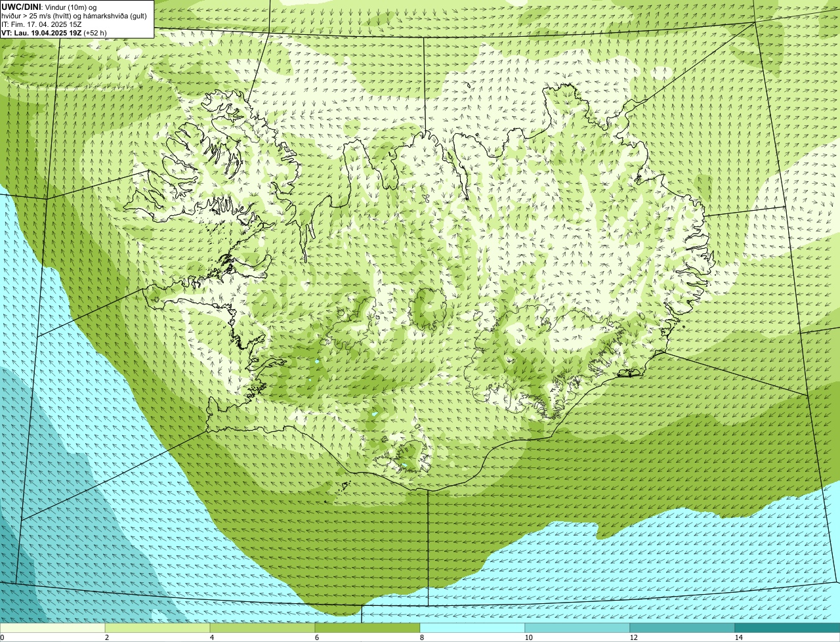Click the pale yellow 0–2 legend swatch
Screen dimensions: 840x642
52,628
